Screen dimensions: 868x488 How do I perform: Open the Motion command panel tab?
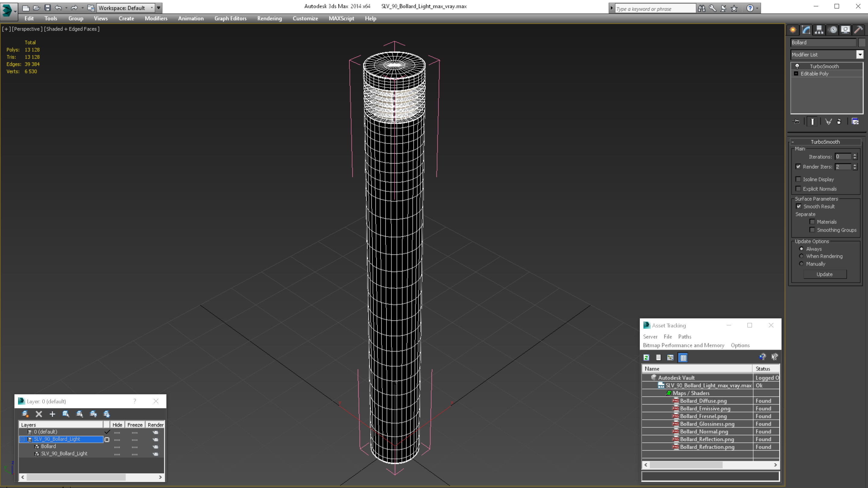tap(833, 30)
